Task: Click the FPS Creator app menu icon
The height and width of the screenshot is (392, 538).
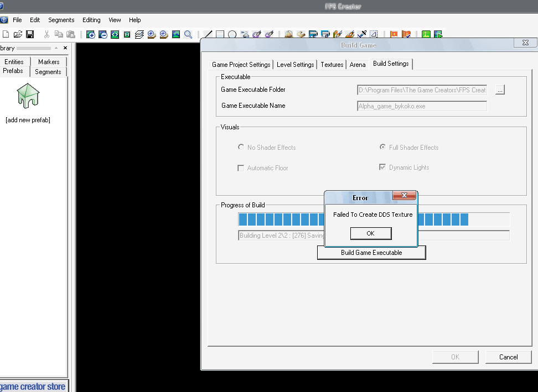Action: [3, 20]
